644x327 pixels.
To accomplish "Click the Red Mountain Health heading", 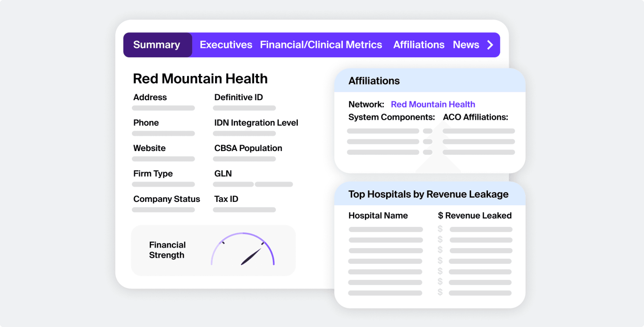I will [x=200, y=78].
